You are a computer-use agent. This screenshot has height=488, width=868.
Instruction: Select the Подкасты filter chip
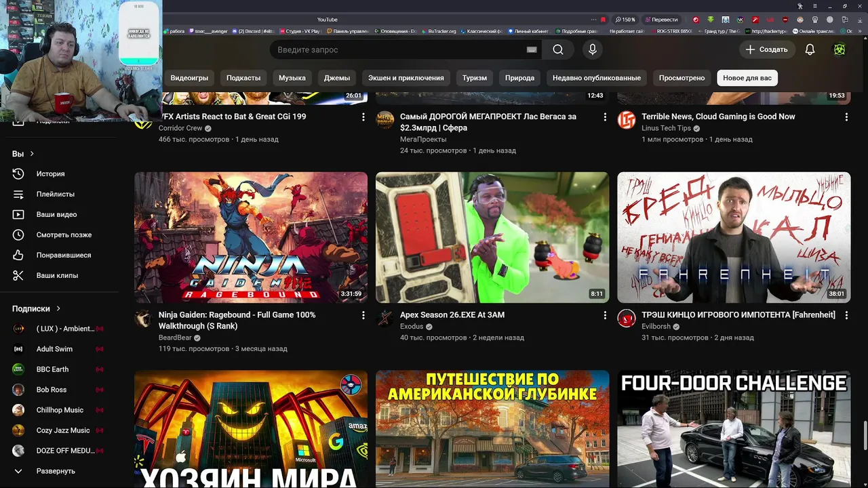click(x=243, y=78)
